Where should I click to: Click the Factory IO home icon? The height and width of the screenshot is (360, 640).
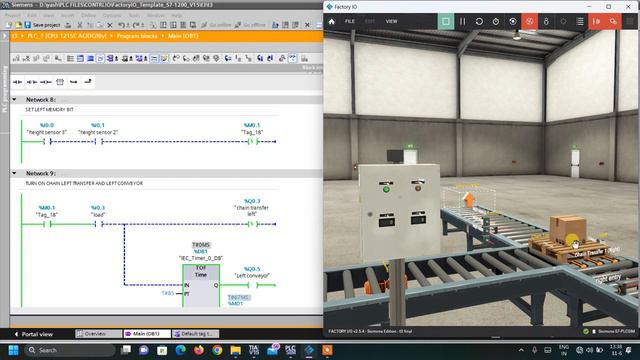332,21
